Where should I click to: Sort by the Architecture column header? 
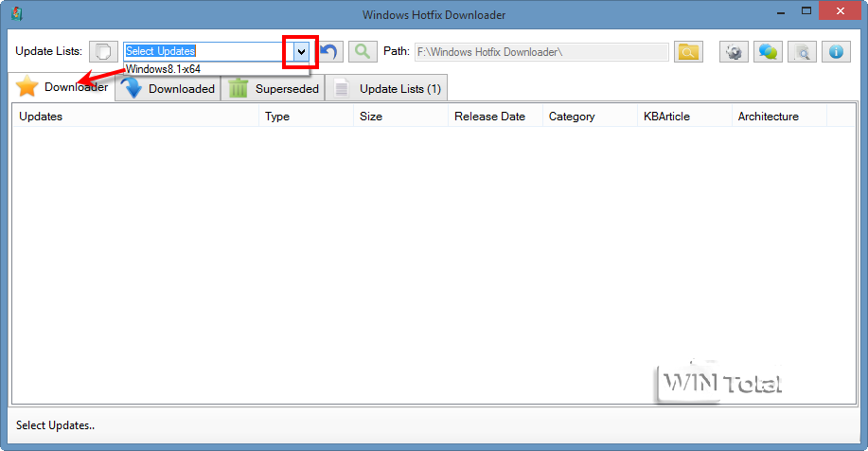click(x=779, y=117)
